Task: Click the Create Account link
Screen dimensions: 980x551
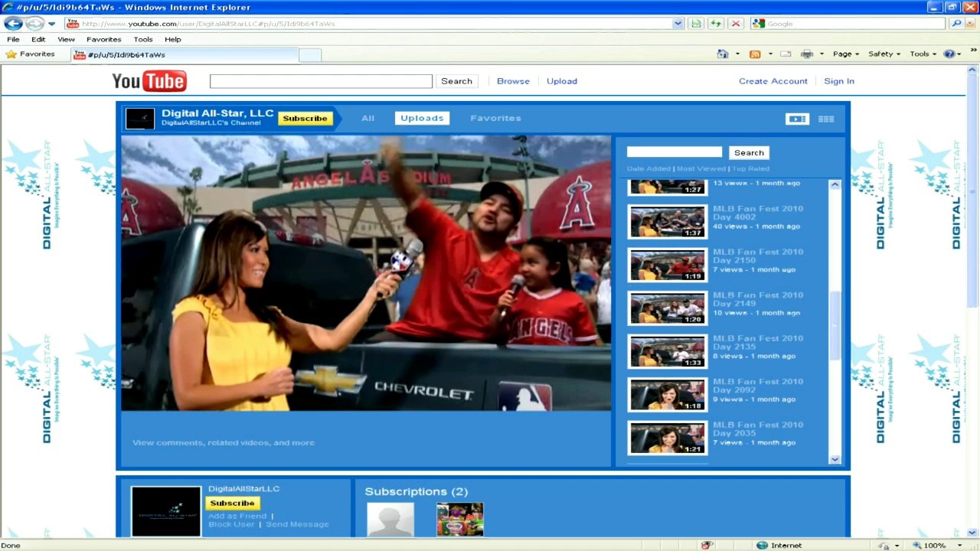Action: pos(773,81)
